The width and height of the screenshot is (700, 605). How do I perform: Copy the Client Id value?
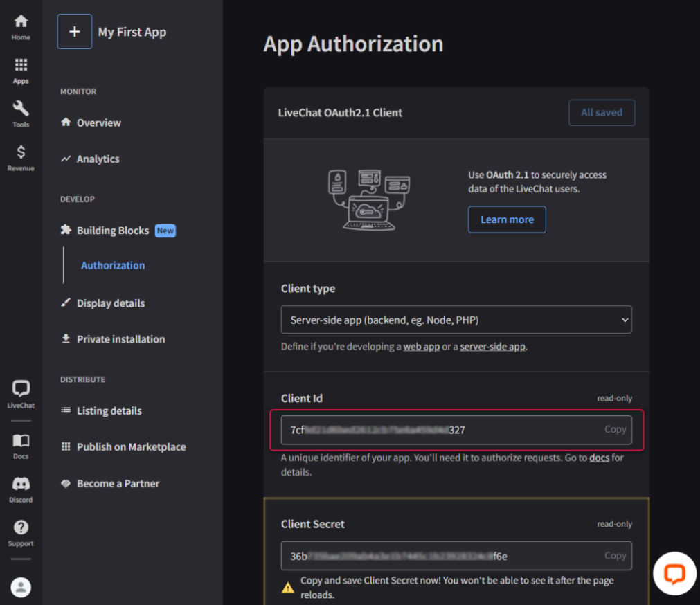[x=615, y=429]
